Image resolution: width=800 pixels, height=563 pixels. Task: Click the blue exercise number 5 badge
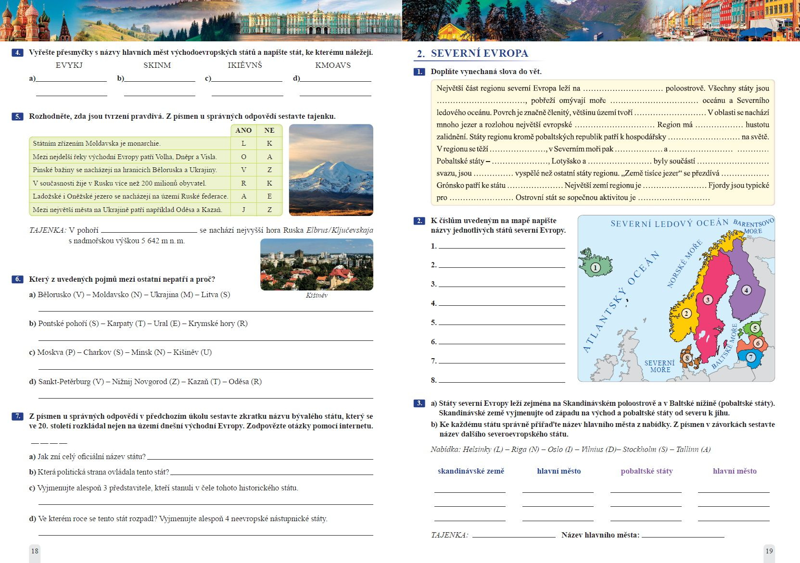(17, 116)
